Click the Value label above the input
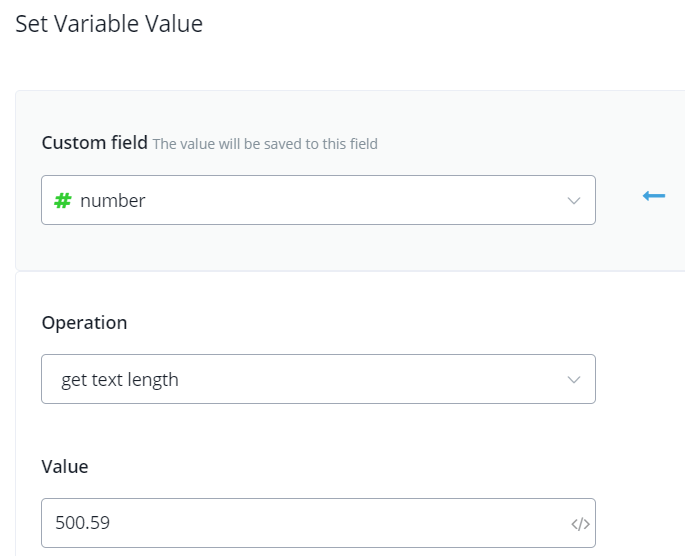Screen dimensions: 685x556 click(x=65, y=467)
